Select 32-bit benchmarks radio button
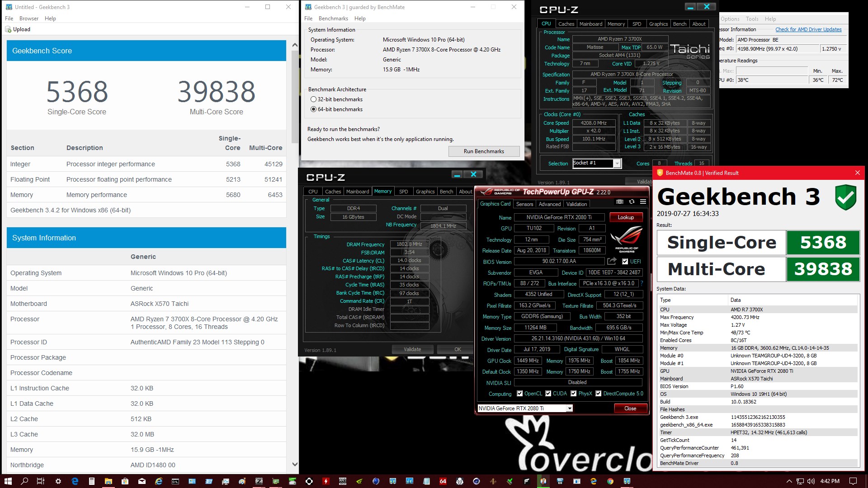 pos(313,99)
